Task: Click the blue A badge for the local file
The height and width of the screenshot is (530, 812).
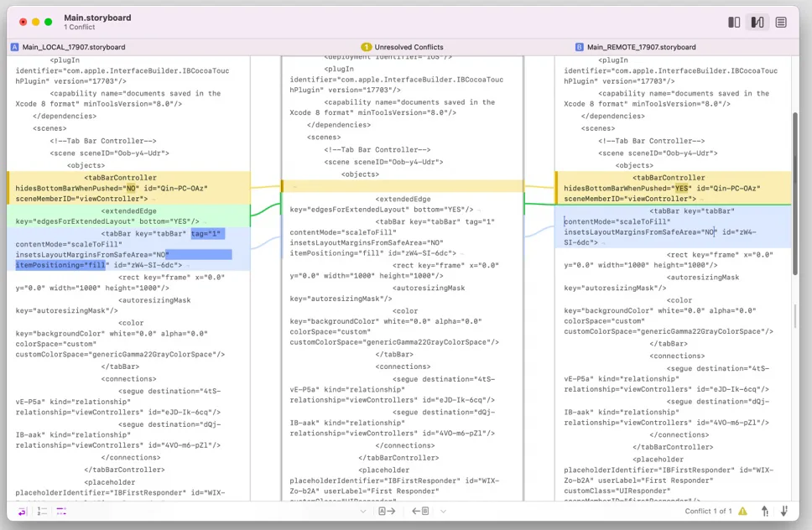Action: (14, 47)
